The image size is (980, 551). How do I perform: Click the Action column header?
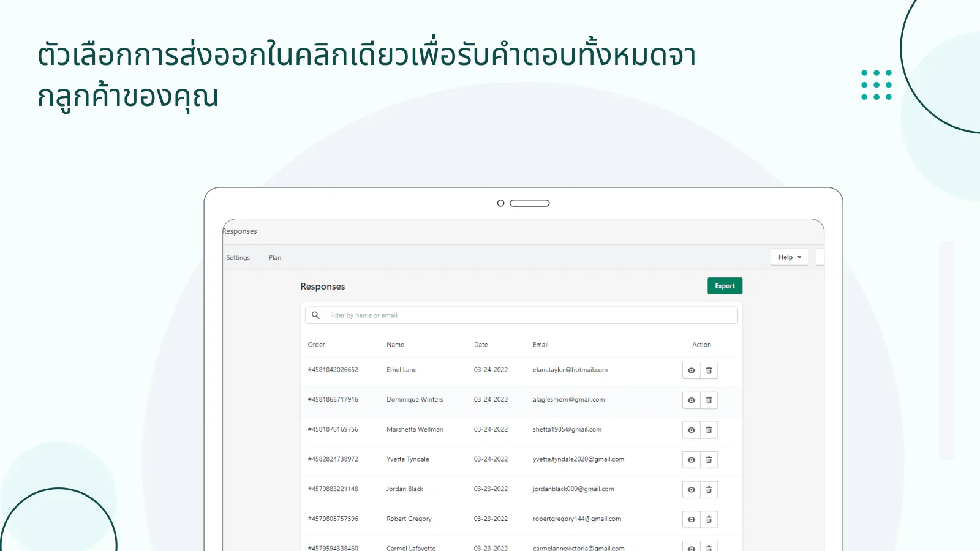(x=701, y=345)
